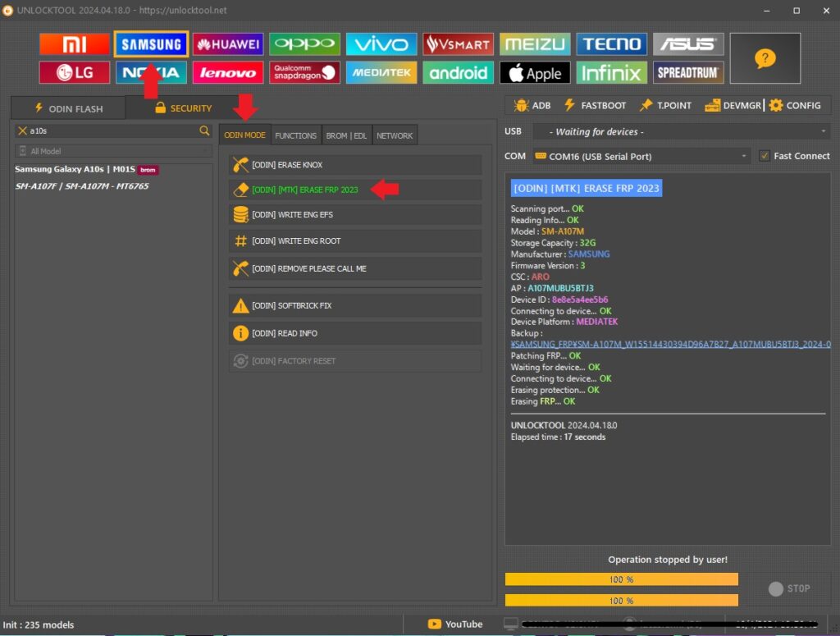Open the BROM | EDL tab
The image size is (840, 636).
[x=346, y=135]
